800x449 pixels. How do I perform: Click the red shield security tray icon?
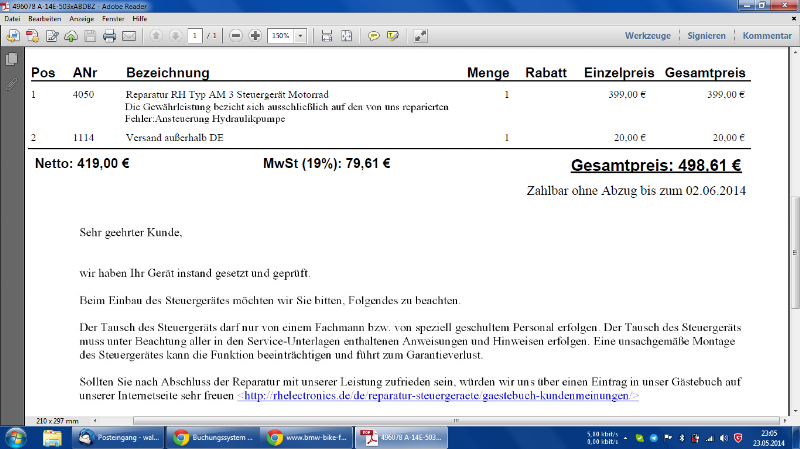tap(738, 438)
